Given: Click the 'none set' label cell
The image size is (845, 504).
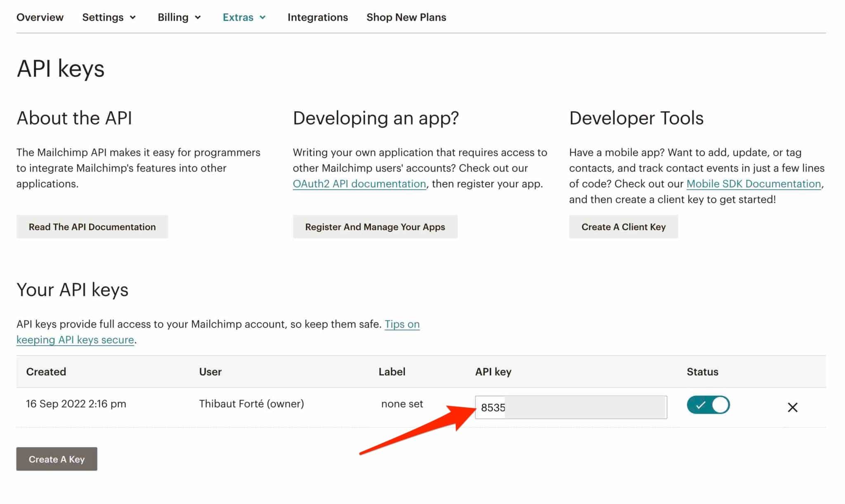Looking at the screenshot, I should pos(402,404).
